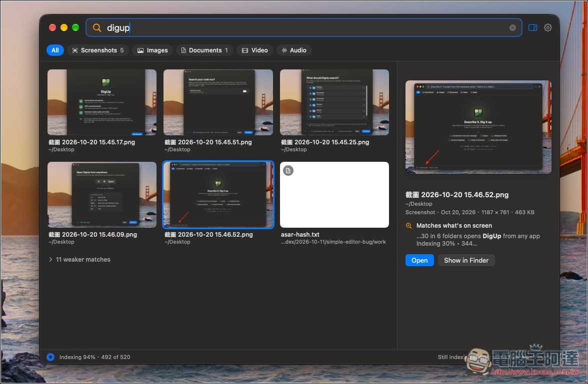The height and width of the screenshot is (384, 588).
Task: Click the Matches what's on screen label
Action: point(454,226)
